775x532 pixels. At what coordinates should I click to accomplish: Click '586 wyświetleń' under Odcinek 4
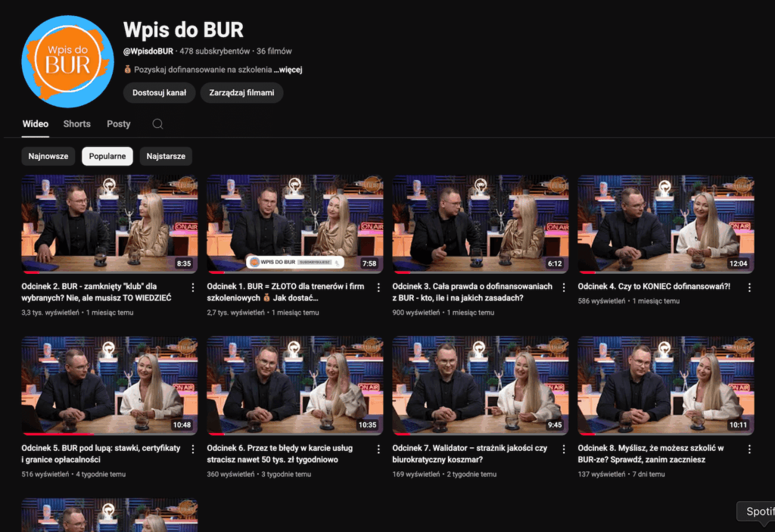[602, 301]
